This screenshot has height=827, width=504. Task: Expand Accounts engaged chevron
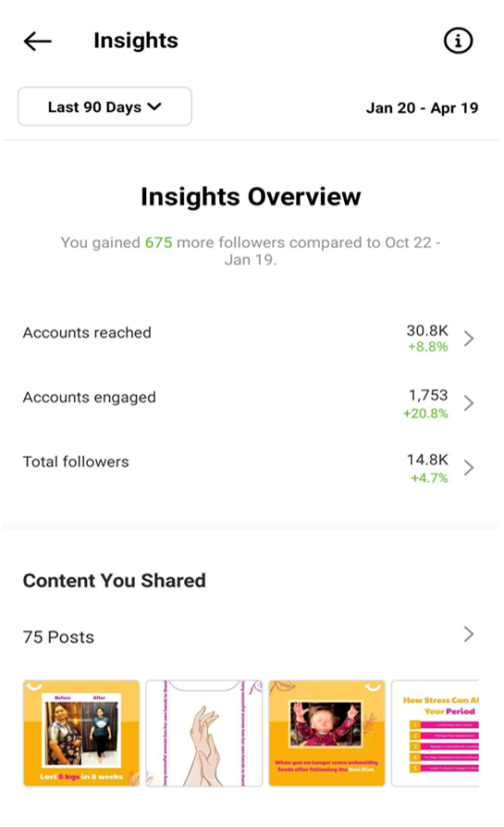point(468,403)
